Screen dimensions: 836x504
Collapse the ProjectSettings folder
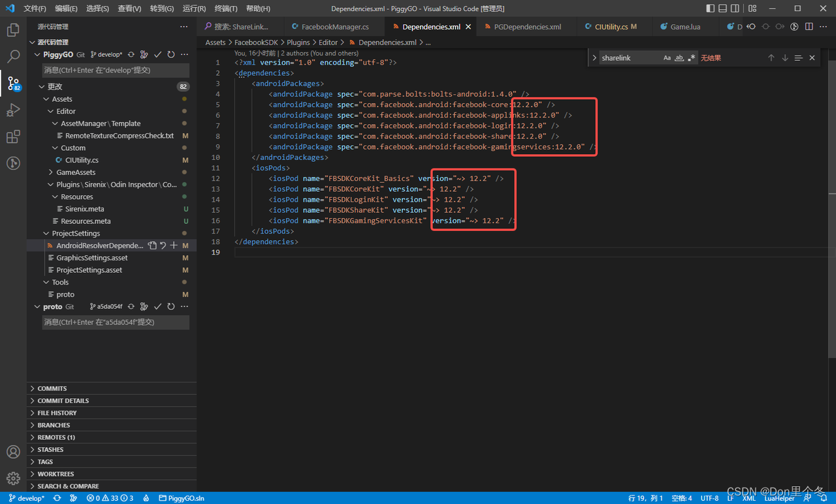pos(46,234)
